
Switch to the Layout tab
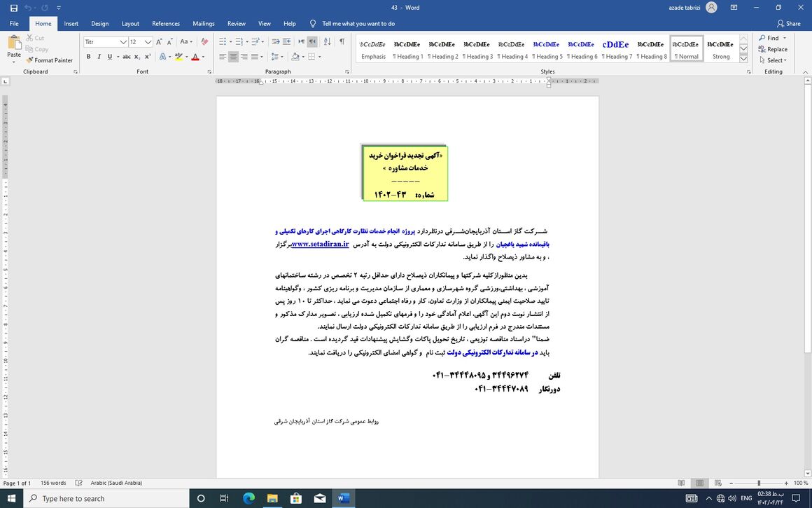pos(130,23)
